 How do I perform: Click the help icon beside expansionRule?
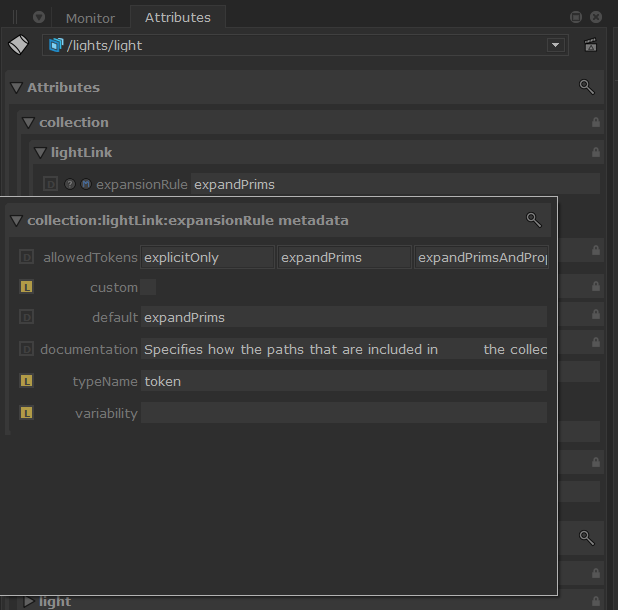coord(70,184)
